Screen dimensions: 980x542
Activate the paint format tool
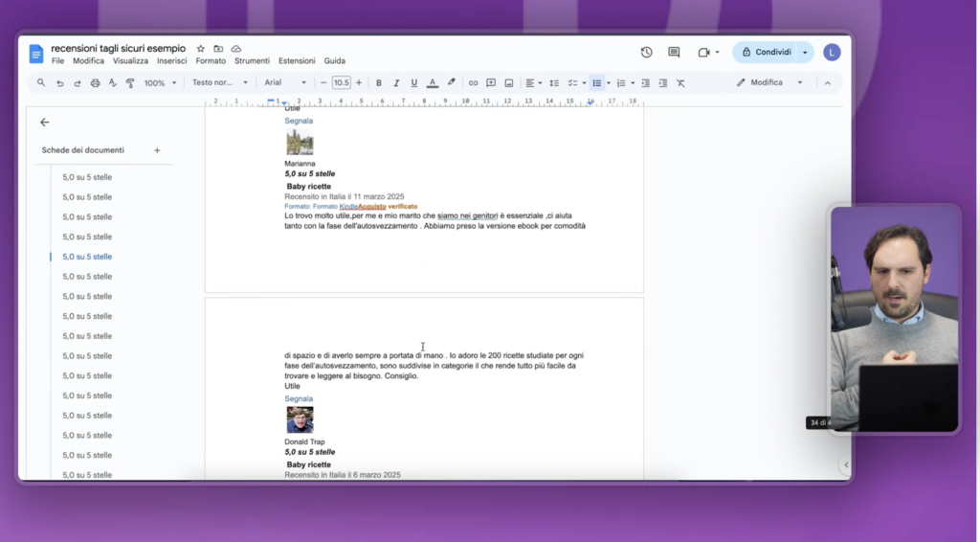[x=130, y=83]
